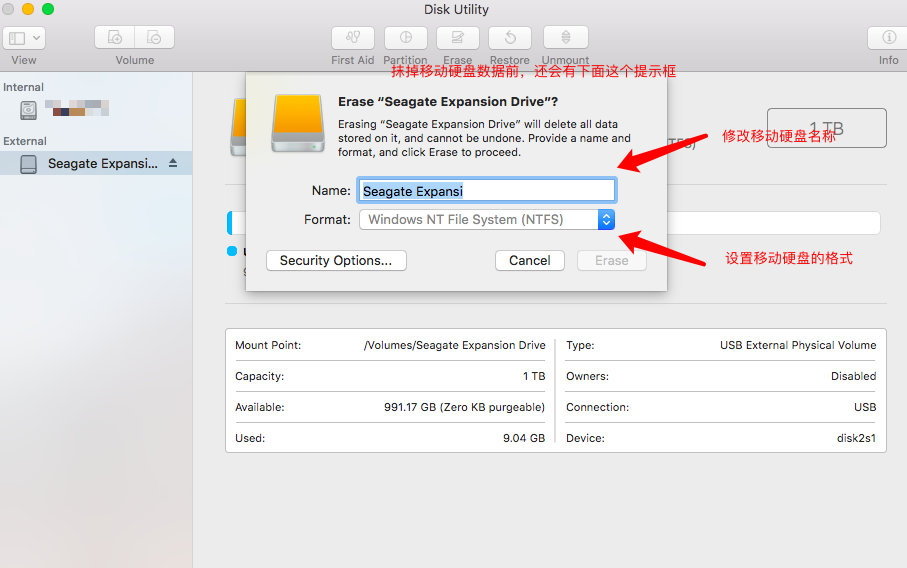This screenshot has height=568, width=907.
Task: Open the Partition tool
Action: 405,38
